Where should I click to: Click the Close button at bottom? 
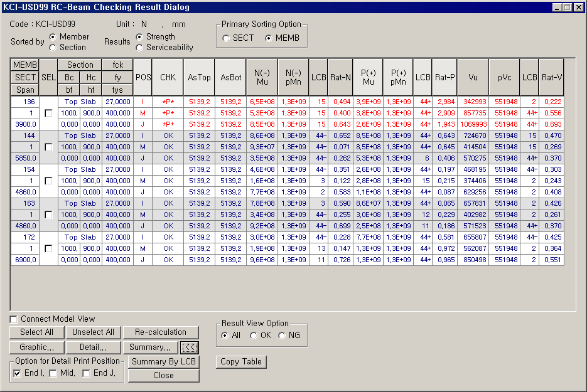pyautogui.click(x=164, y=376)
